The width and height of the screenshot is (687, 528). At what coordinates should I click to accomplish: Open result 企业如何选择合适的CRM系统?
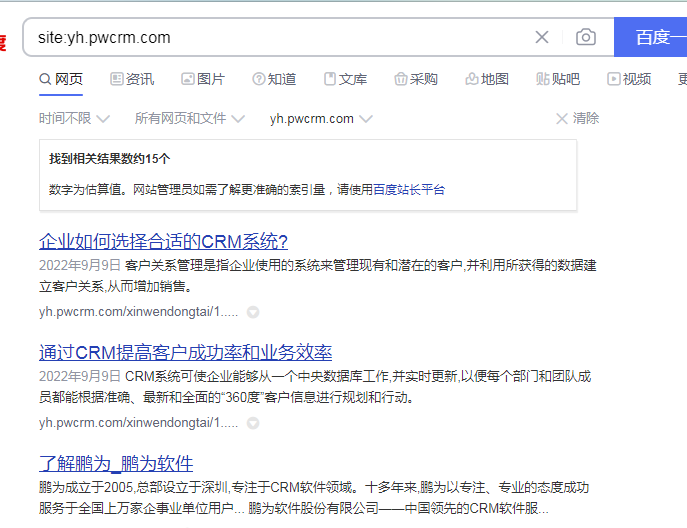pos(163,242)
